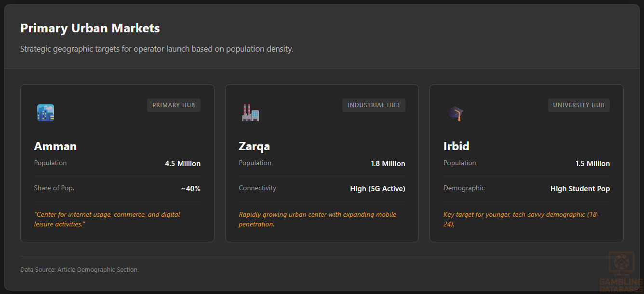Click the Irbid graduation cap icon
The width and height of the screenshot is (644, 294).
[x=455, y=113]
